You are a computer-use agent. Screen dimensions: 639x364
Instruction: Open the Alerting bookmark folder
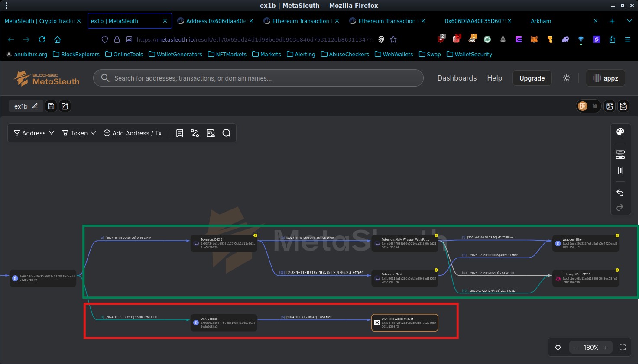[301, 54]
